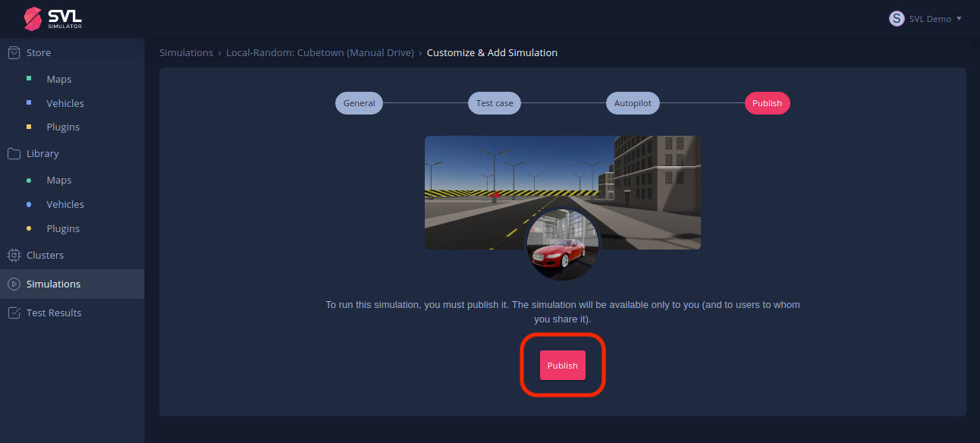The width and height of the screenshot is (980, 443).
Task: Open the Test case step
Action: coord(494,102)
